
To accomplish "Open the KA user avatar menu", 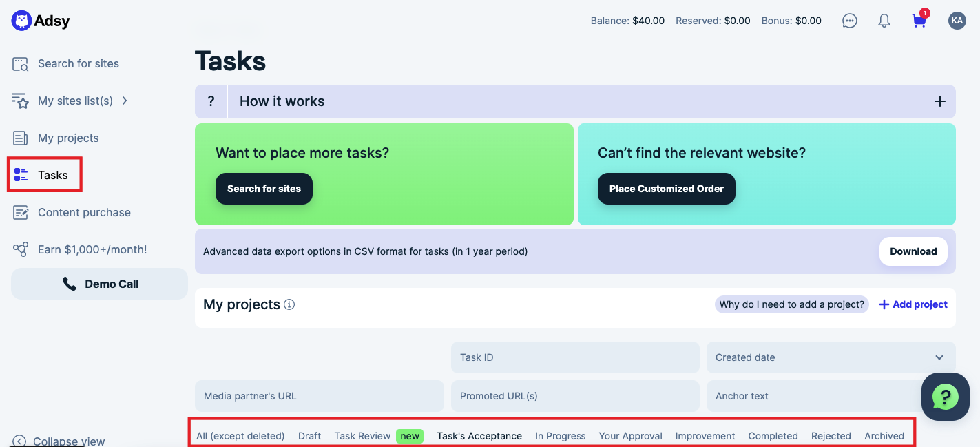I will 957,21.
